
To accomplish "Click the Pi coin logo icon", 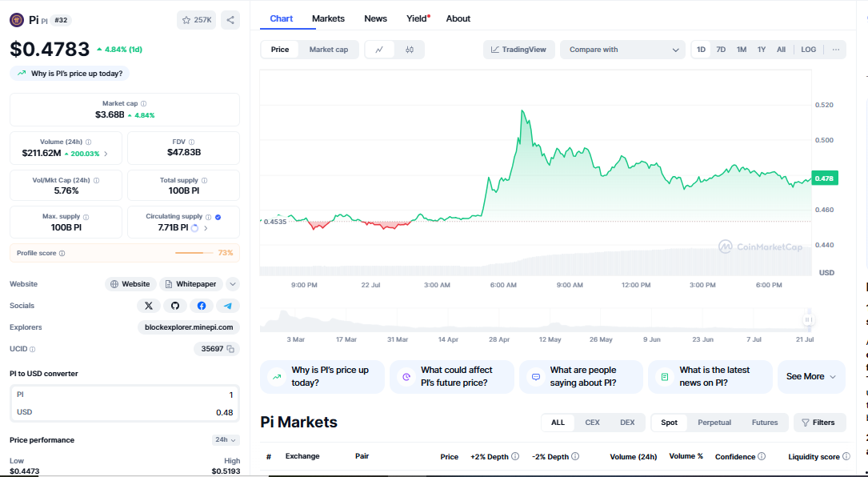I will coord(17,20).
